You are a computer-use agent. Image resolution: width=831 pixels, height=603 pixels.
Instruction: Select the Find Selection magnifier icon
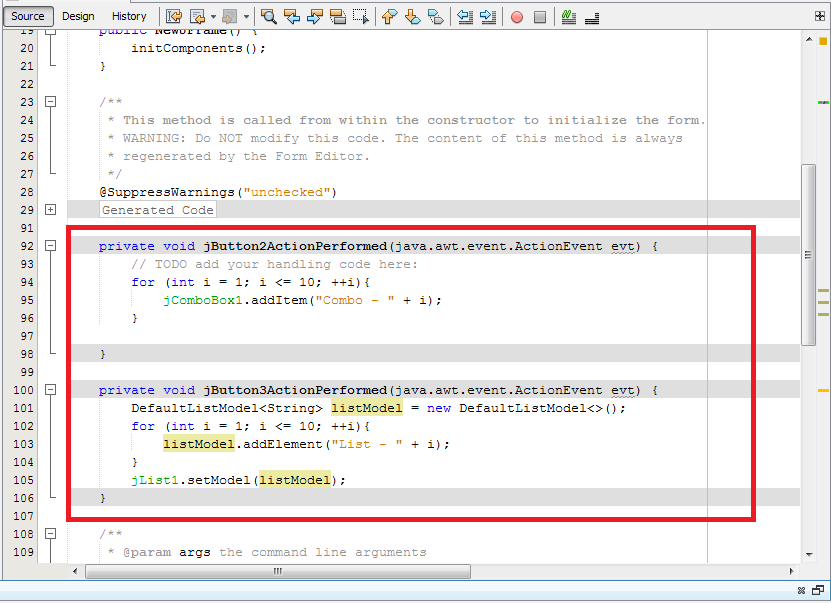pyautogui.click(x=268, y=17)
